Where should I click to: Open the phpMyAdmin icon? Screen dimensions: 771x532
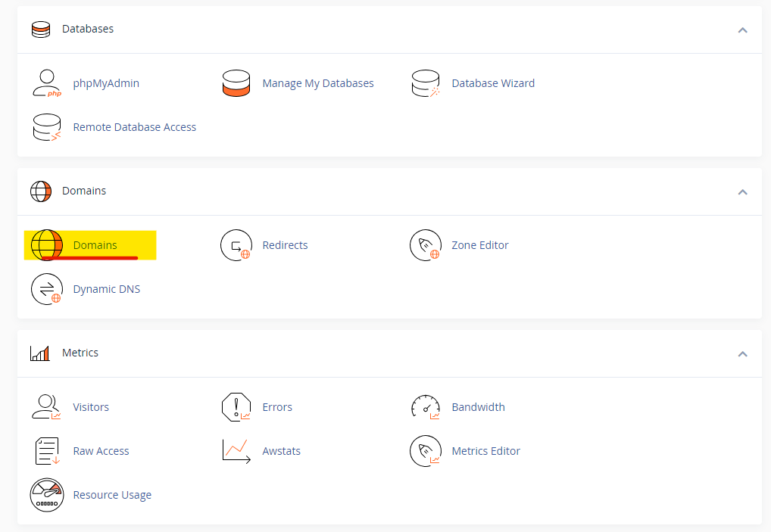tap(46, 83)
